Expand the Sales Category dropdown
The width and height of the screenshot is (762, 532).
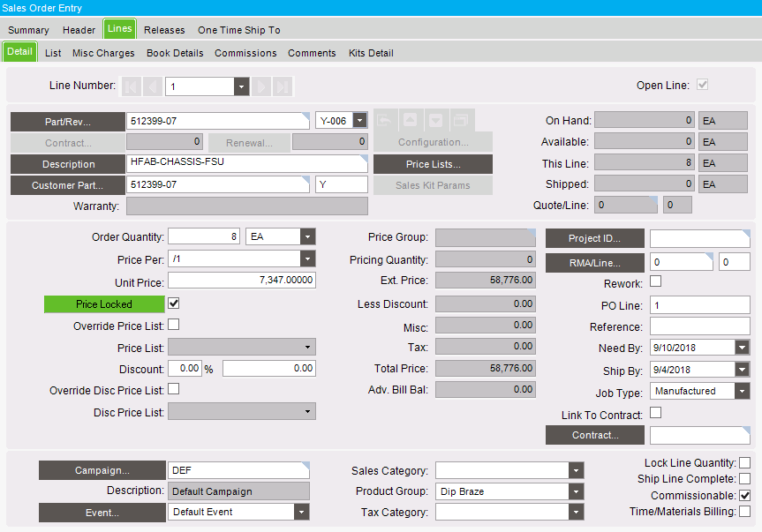[x=576, y=470]
